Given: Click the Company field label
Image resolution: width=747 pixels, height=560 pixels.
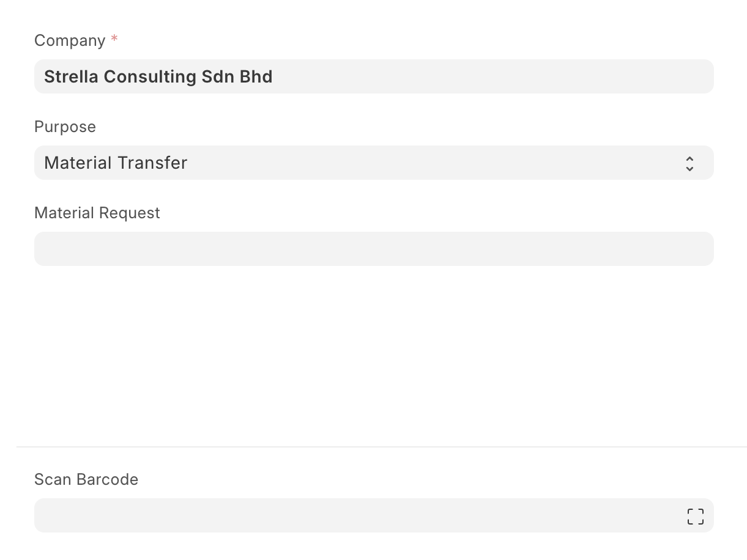Looking at the screenshot, I should coord(70,40).
